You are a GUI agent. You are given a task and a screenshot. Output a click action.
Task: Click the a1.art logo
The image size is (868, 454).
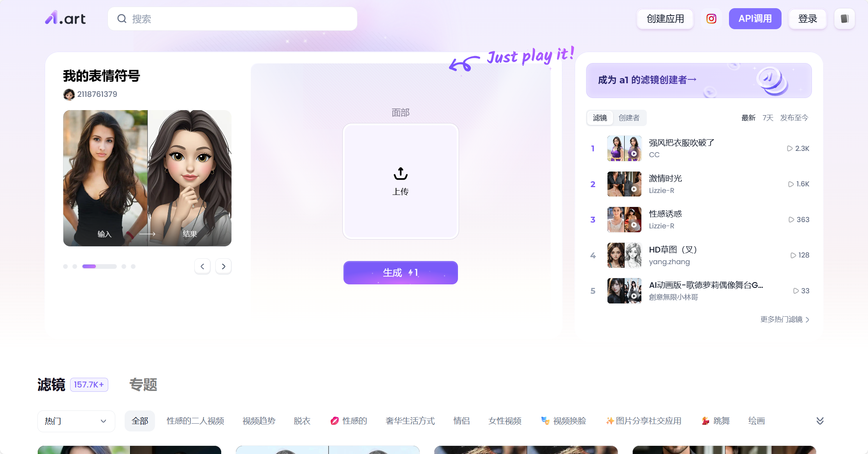pyautogui.click(x=65, y=18)
